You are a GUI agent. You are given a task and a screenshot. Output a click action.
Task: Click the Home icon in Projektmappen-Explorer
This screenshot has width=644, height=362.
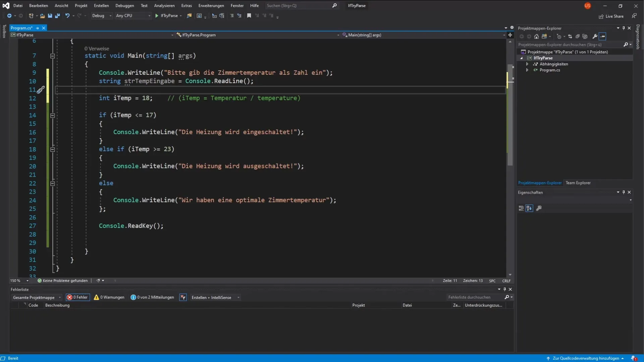pyautogui.click(x=536, y=37)
